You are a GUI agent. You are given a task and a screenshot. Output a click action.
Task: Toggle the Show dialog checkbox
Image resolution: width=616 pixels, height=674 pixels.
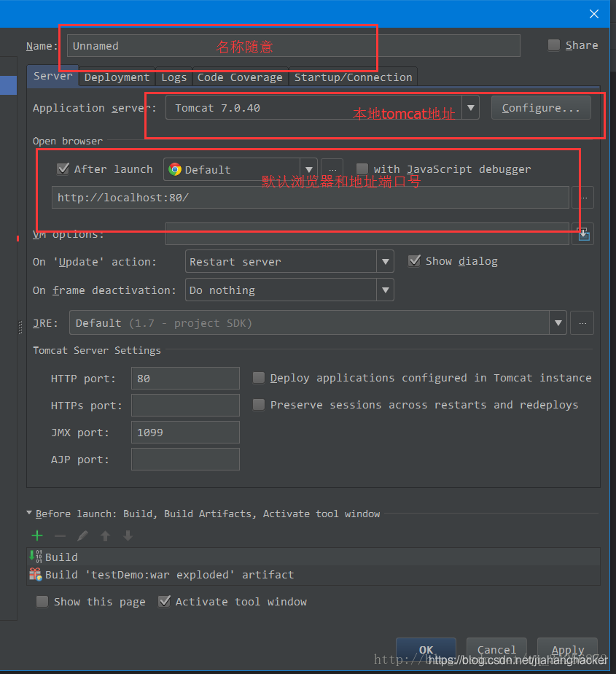pos(414,261)
